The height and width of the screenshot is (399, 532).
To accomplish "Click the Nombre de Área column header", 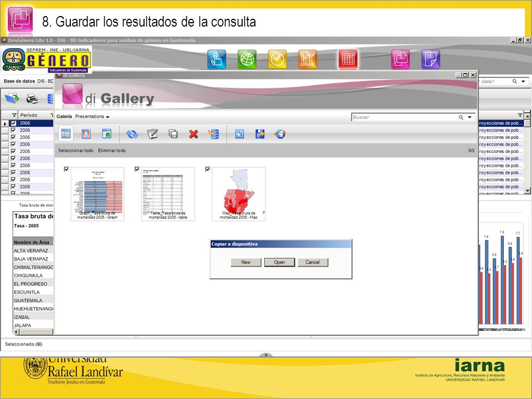I will (x=32, y=242).
